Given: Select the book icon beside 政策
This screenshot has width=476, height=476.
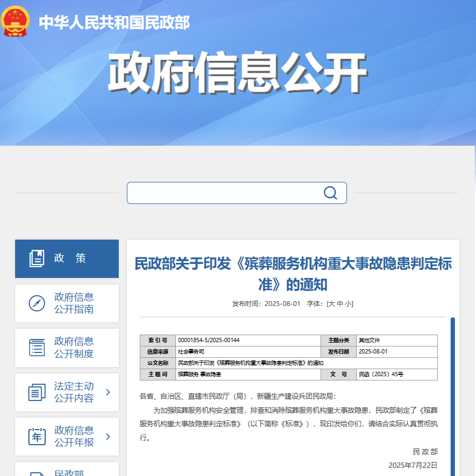Looking at the screenshot, I should (x=37, y=259).
